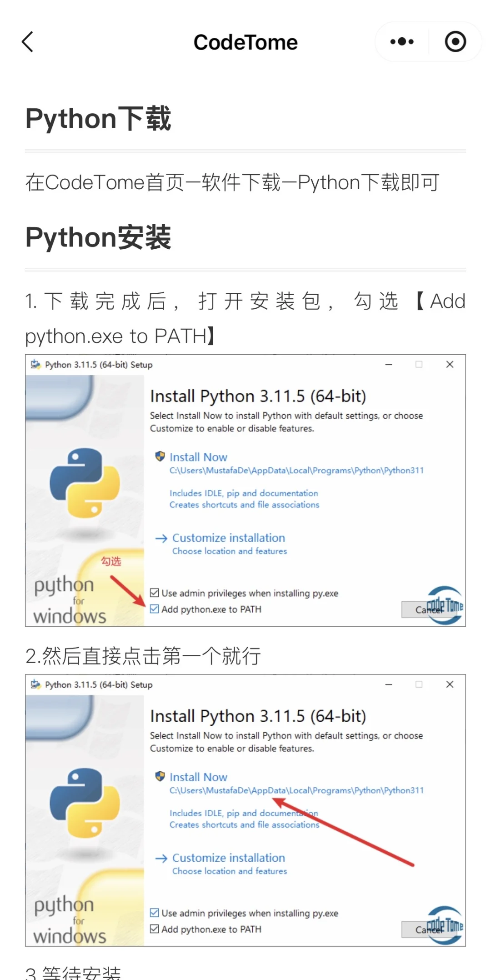Click 'Install Python 3.11.5 (64-bit)' heading in second screenshot
The height and width of the screenshot is (980, 491).
pyautogui.click(x=258, y=716)
